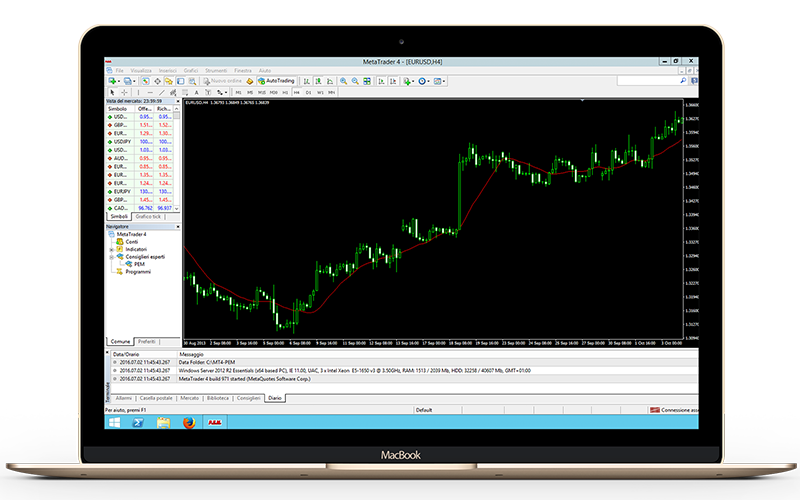Viewport: 800px width, 500px height.
Task: Open the Aiuto menu
Action: pos(265,70)
